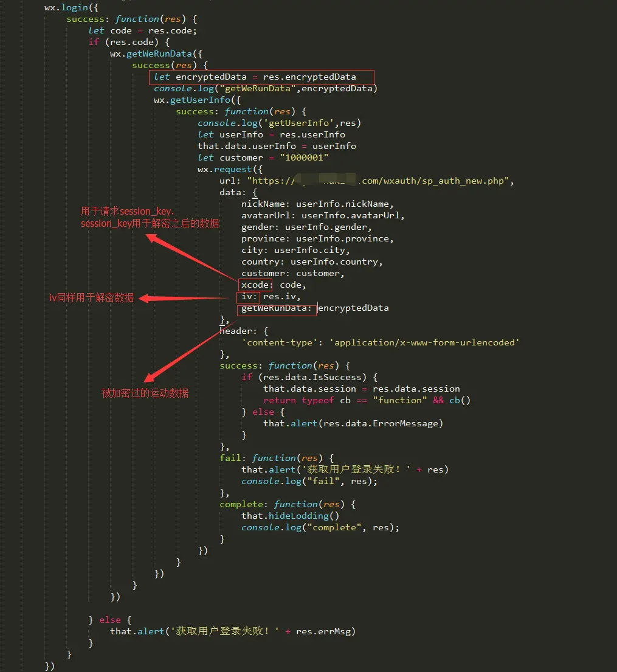Click the 'content-type' header line
The width and height of the screenshot is (617, 672).
[x=380, y=342]
